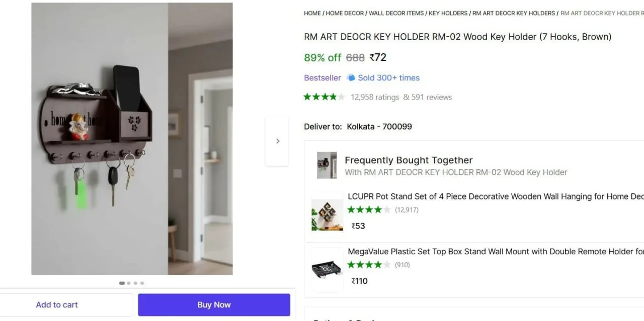The image size is (644, 321).
Task: Open WALL DECOR ITEMS breadcrumb
Action: pyautogui.click(x=396, y=13)
